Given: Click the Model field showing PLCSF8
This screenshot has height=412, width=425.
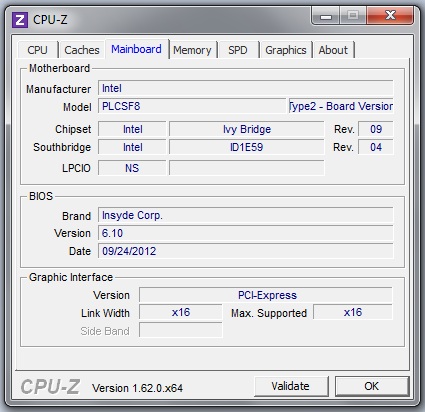Looking at the screenshot, I should tap(192, 106).
